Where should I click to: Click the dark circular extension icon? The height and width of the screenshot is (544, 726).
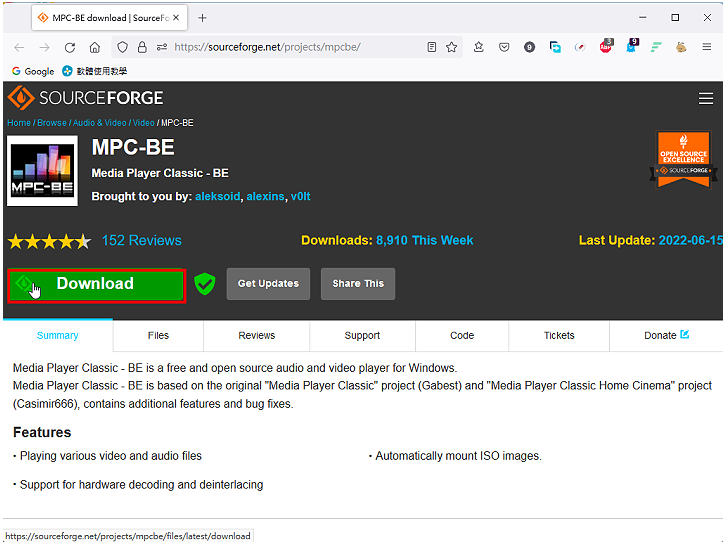pyautogui.click(x=529, y=47)
